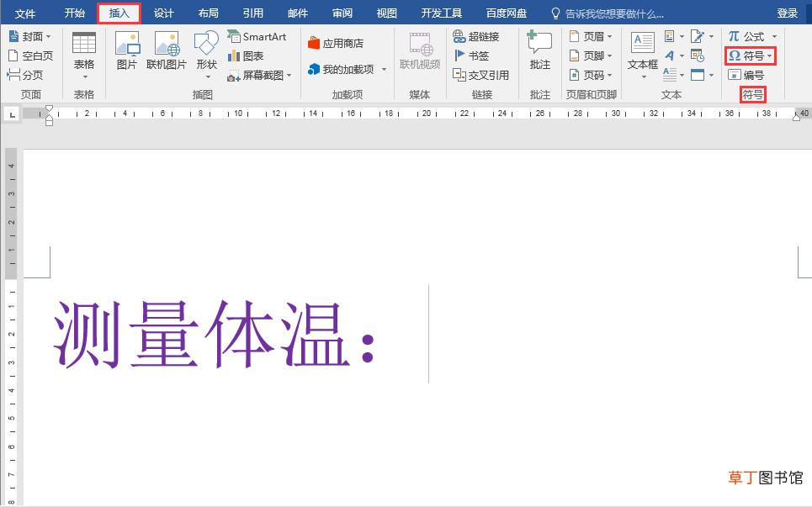Click the 登录 (Sign in) link

(787, 13)
